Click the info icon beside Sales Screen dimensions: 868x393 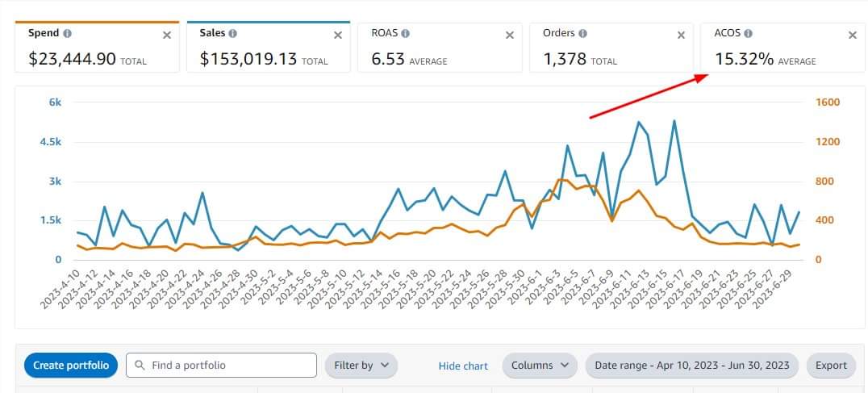233,34
